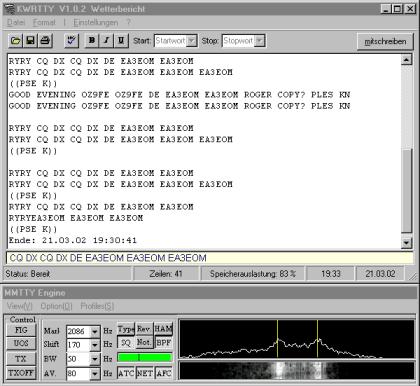This screenshot has width=420, height=386.
Task: Click the print icon in toolbar
Action: [x=45, y=41]
